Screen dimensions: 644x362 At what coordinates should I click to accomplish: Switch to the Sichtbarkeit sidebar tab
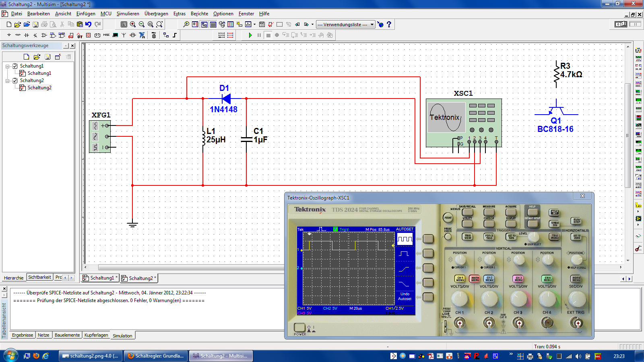point(39,277)
